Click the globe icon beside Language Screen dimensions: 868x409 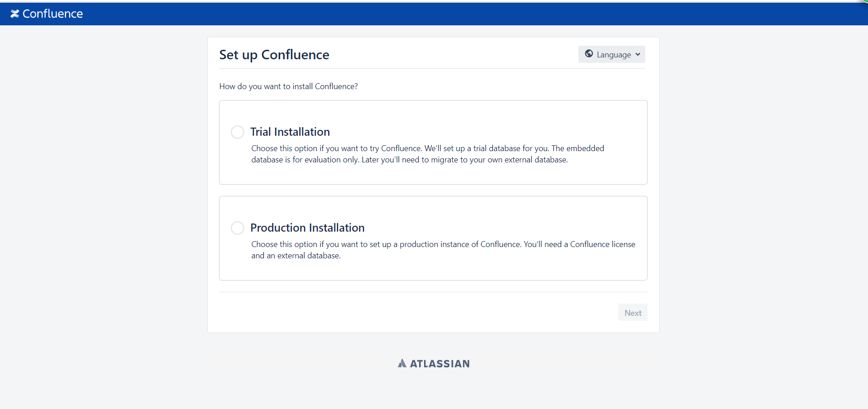(x=589, y=54)
